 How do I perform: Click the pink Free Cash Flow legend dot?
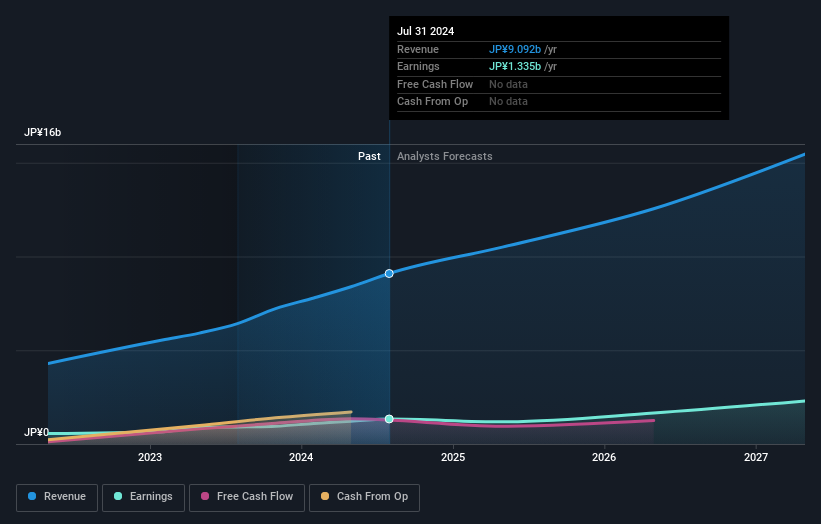205,496
